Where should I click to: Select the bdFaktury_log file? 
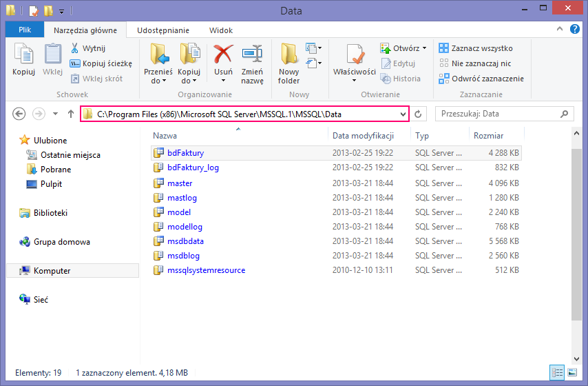point(193,167)
